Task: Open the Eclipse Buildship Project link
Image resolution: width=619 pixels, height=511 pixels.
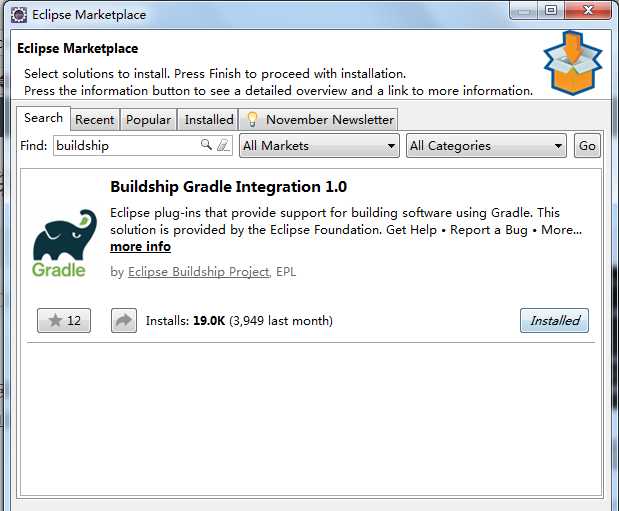Action: [x=199, y=272]
